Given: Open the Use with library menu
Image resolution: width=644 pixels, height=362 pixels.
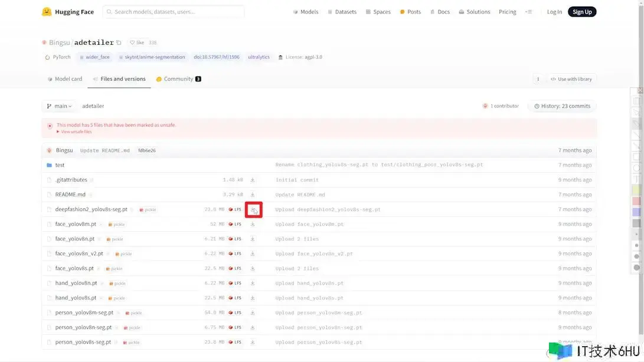Looking at the screenshot, I should [571, 79].
